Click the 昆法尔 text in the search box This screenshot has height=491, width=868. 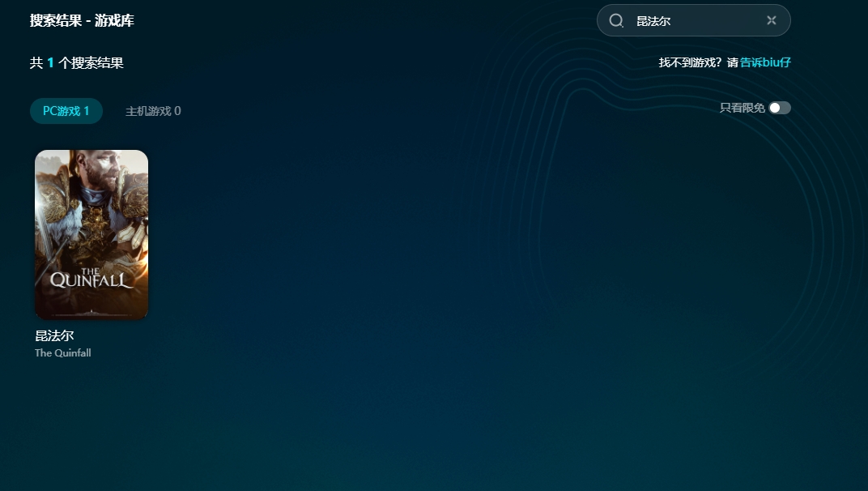tap(653, 21)
